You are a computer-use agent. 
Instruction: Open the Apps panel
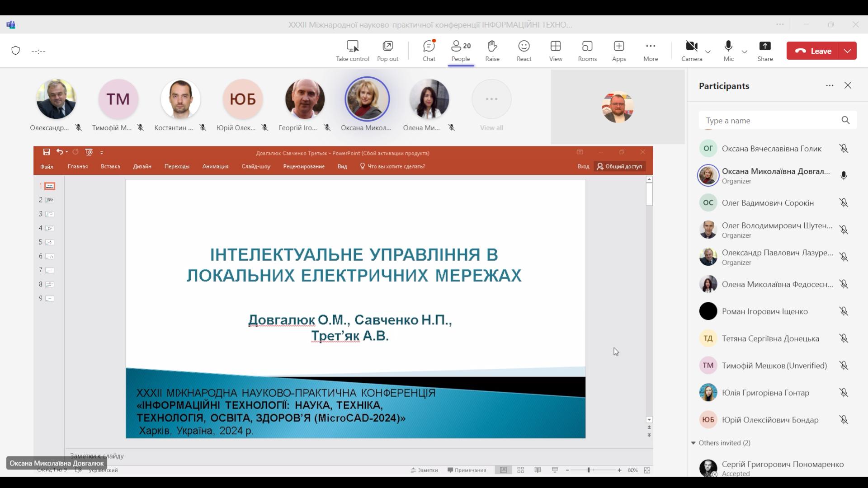pyautogui.click(x=618, y=51)
